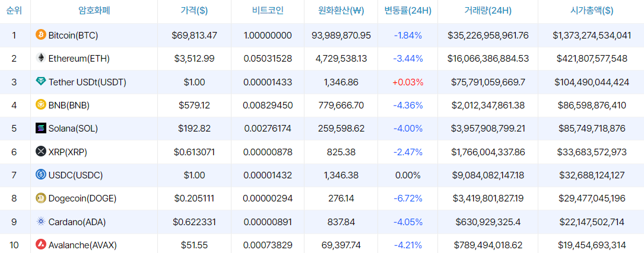
Task: Select Solana price $192.82
Action: pyautogui.click(x=194, y=129)
